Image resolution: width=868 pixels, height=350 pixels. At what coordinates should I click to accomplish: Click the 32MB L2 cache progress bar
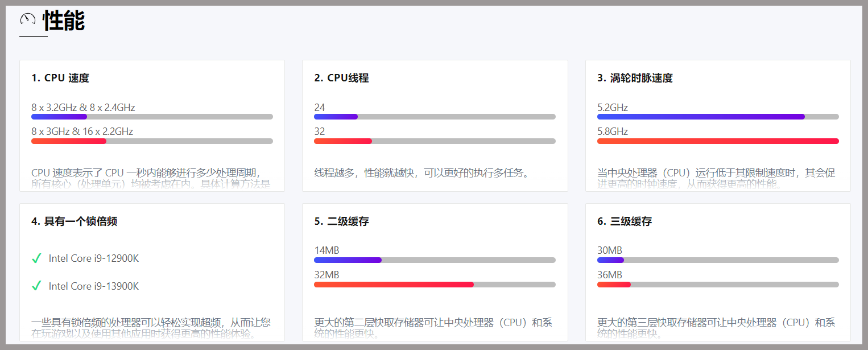392,285
